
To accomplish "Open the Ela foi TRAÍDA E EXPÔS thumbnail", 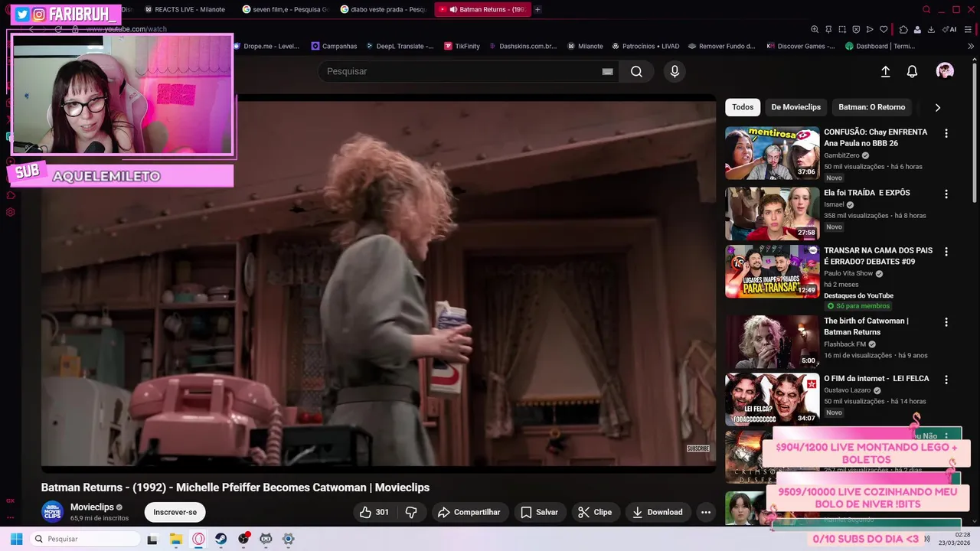I will click(x=772, y=214).
